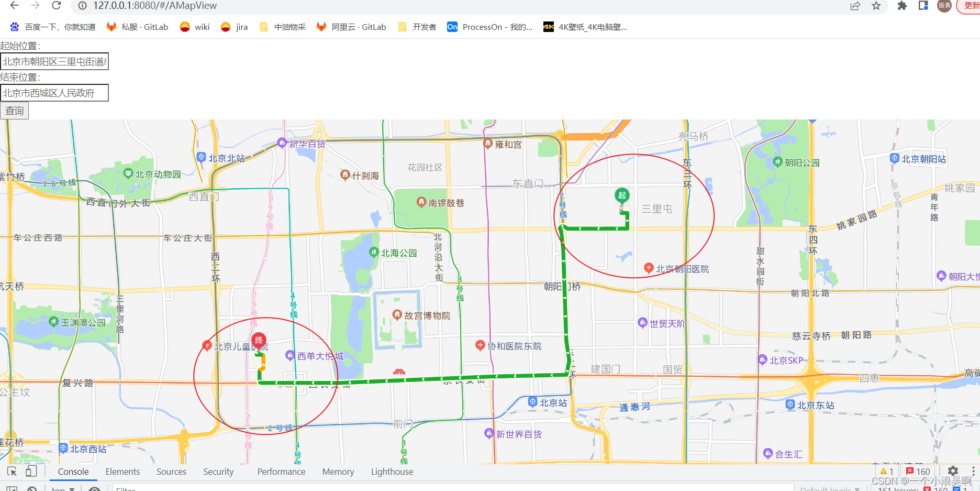Click the red route end marker
The width and height of the screenshot is (980, 491).
point(259,341)
